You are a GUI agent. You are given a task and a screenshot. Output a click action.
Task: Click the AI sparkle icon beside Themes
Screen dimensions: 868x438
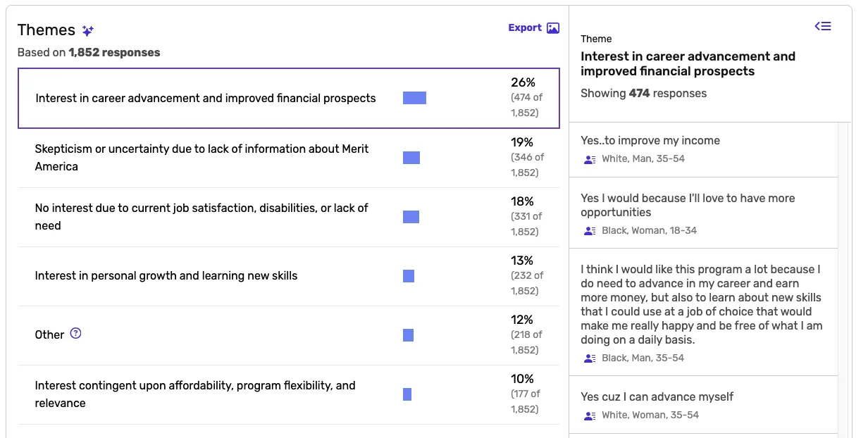click(x=87, y=30)
